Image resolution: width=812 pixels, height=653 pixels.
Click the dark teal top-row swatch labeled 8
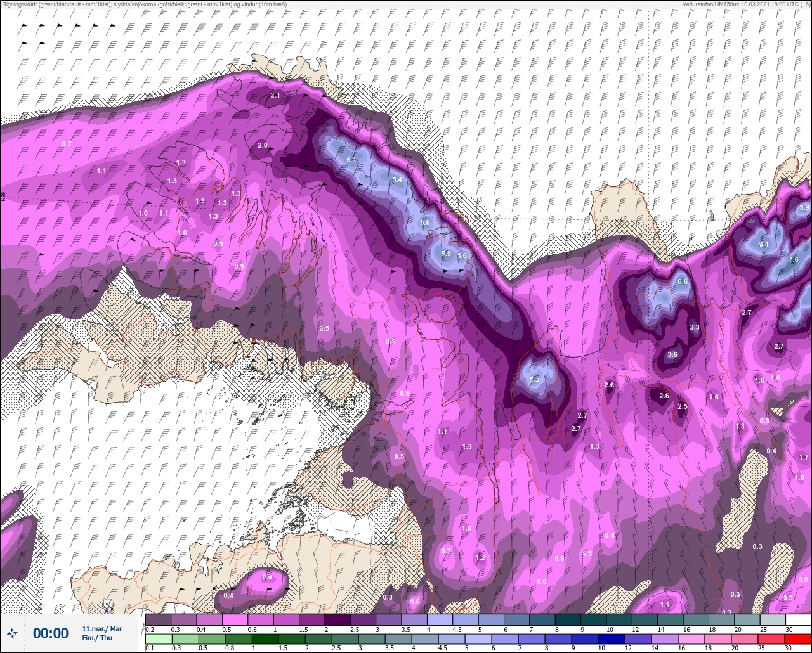click(568, 619)
